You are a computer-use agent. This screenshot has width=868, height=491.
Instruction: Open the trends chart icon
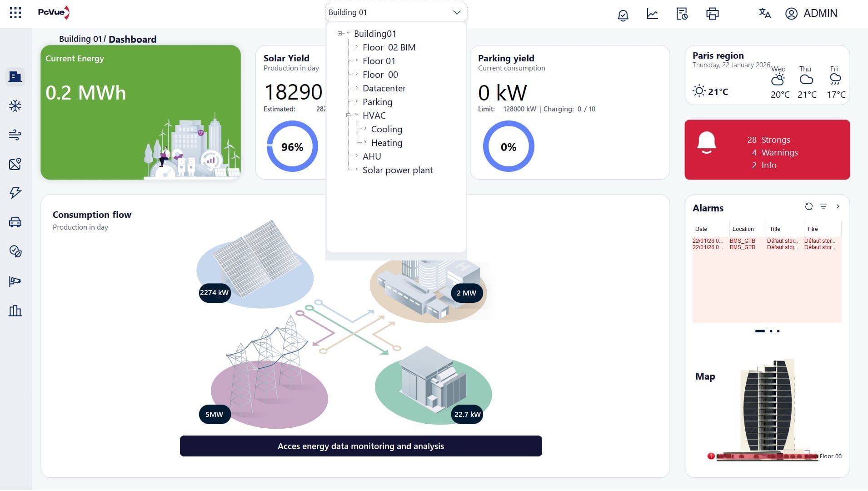click(652, 14)
